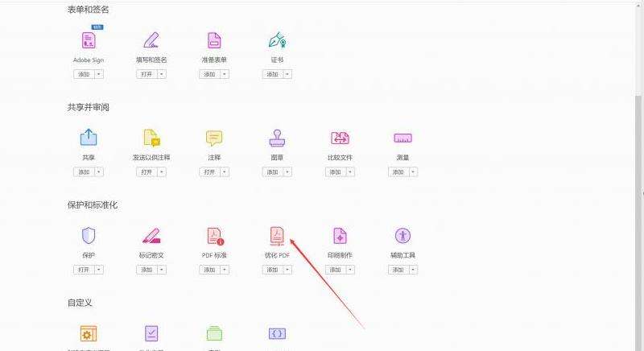Click the 标记密文 redact icon
Image resolution: width=644 pixels, height=351 pixels.
(x=151, y=236)
